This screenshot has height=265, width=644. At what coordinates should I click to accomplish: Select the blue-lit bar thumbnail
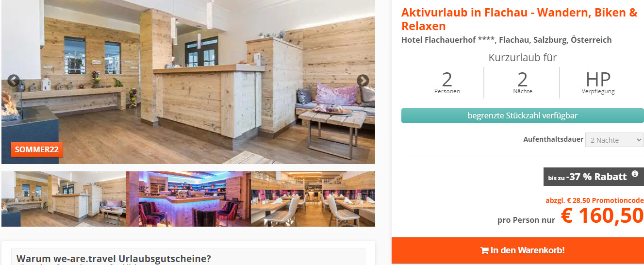pyautogui.click(x=188, y=199)
